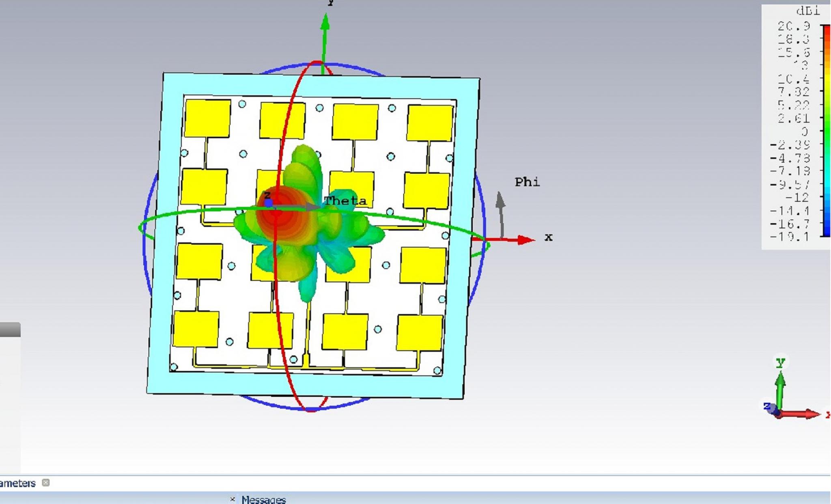Click the red x-axis arrow head
Image resolution: width=831 pixels, height=504 pixels.
point(526,240)
